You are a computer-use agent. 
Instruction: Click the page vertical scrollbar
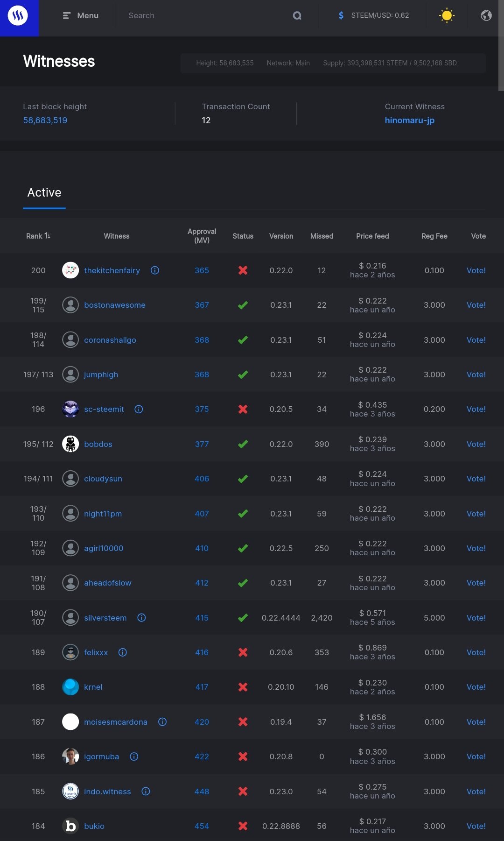[501, 45]
